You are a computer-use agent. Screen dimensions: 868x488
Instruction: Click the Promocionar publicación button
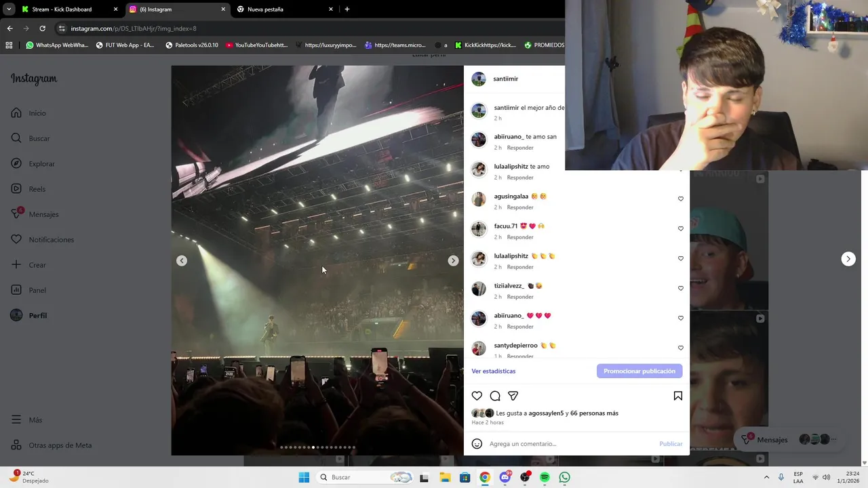click(639, 371)
